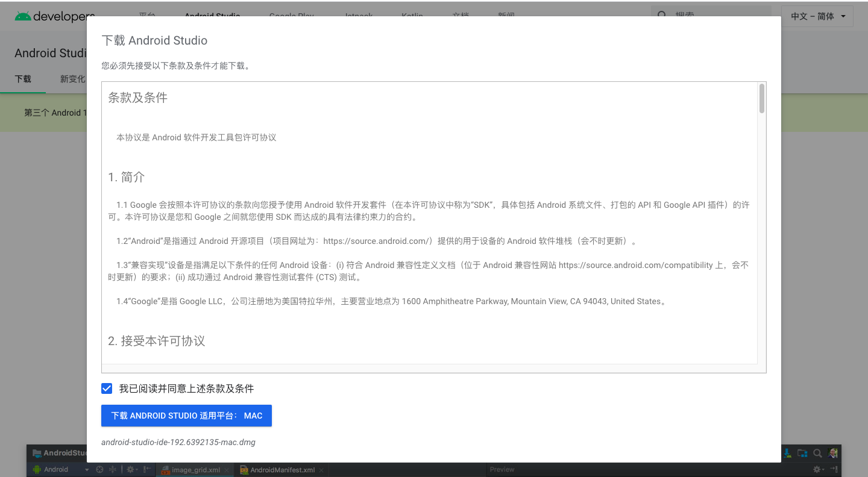This screenshot has width=868, height=477.
Task: Click download Android Studio for Mac button
Action: pyautogui.click(x=186, y=416)
